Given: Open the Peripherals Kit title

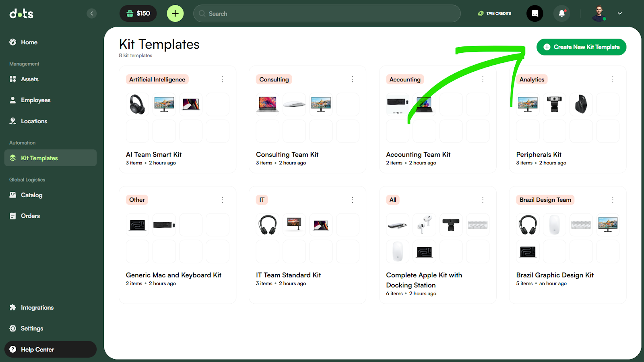Looking at the screenshot, I should pyautogui.click(x=539, y=155).
